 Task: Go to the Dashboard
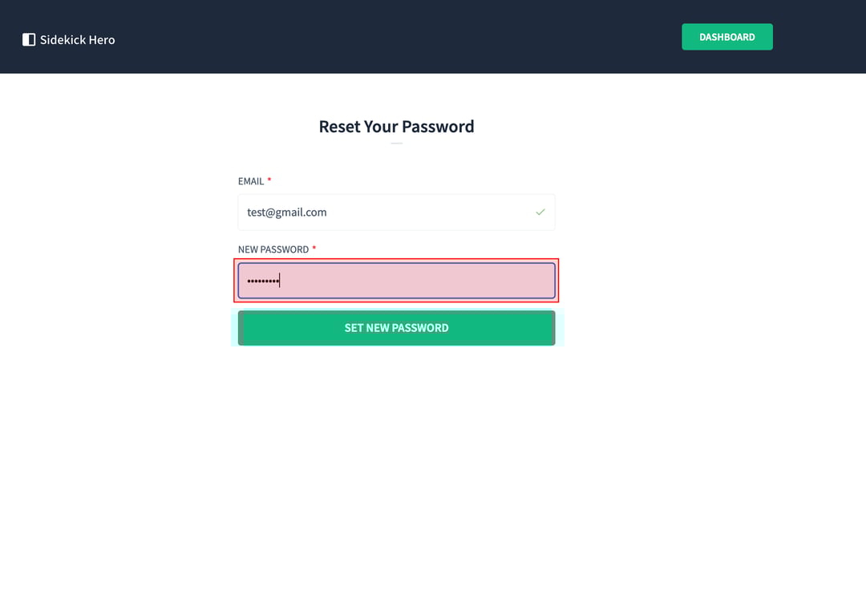coord(726,37)
